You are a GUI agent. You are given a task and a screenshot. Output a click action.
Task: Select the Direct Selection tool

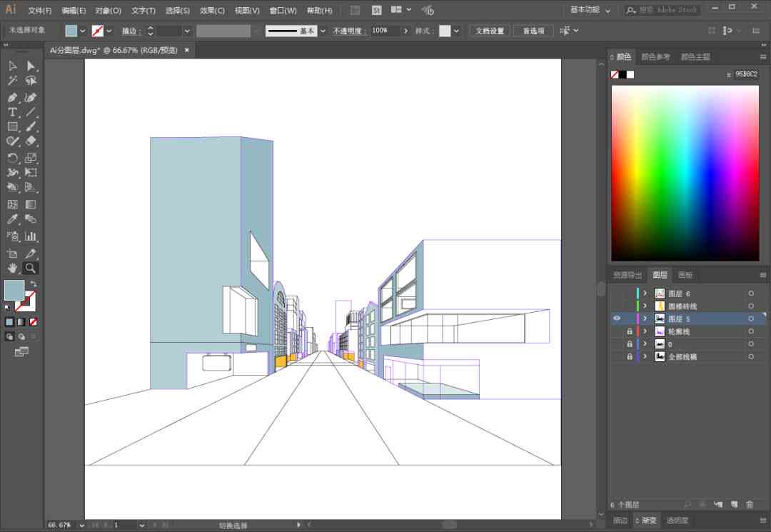(x=31, y=66)
